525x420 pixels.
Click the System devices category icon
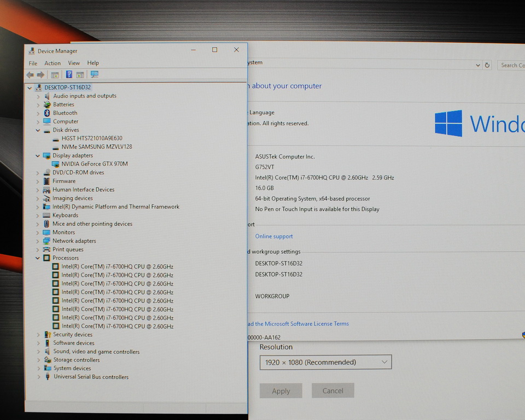48,368
